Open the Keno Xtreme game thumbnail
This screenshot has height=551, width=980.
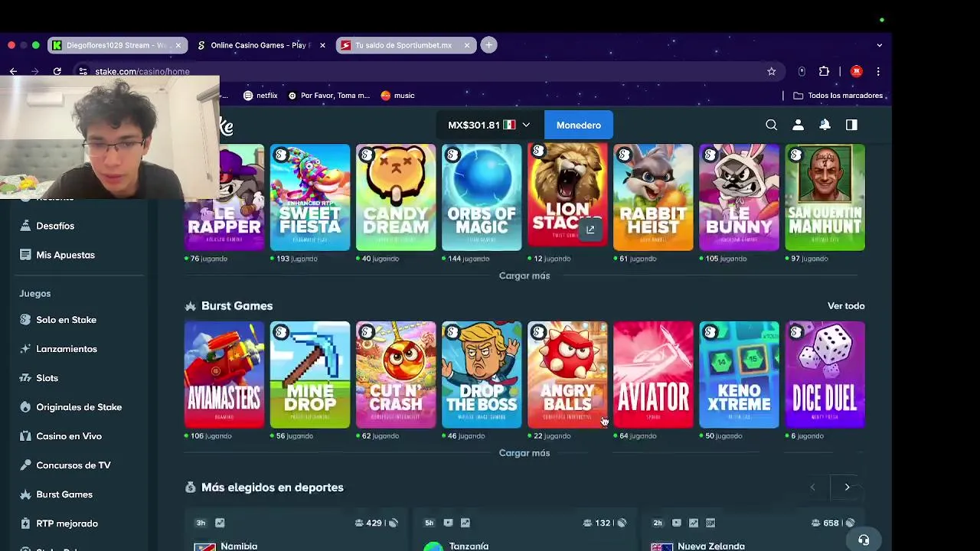tap(739, 375)
